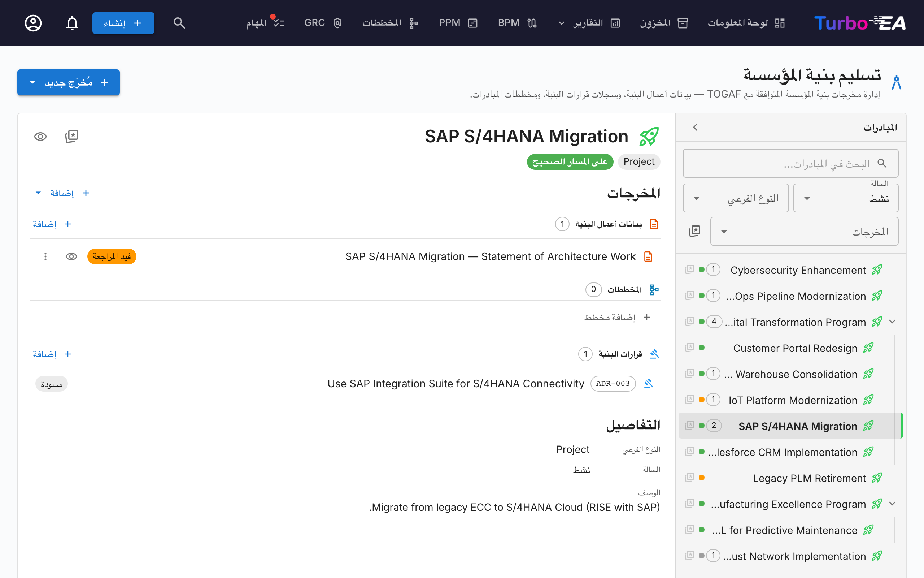Click the gavel icon of قرارات البنية section
The height and width of the screenshot is (578, 924).
click(x=654, y=354)
